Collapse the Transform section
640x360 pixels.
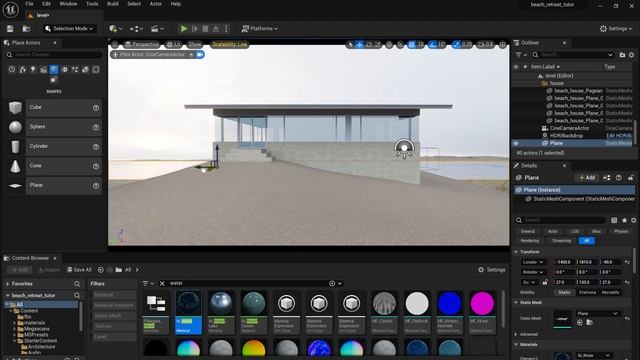tap(516, 252)
